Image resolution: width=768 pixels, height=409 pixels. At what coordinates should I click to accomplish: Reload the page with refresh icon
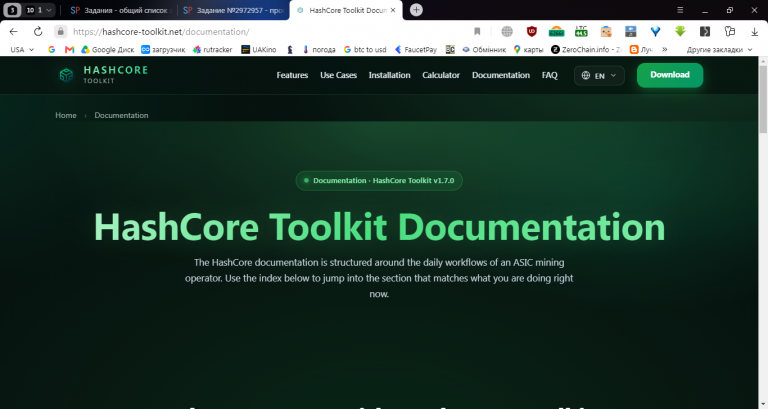[38, 31]
